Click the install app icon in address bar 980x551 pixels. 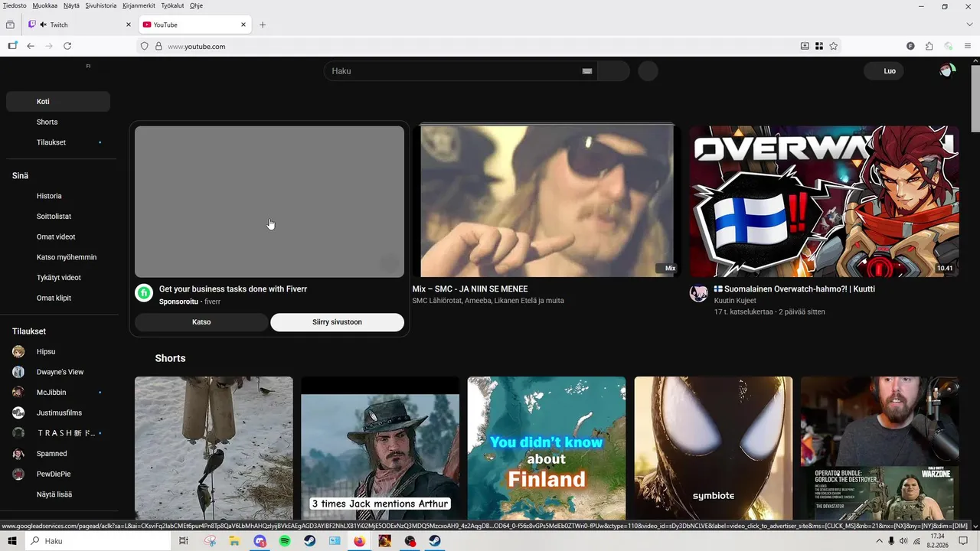(805, 46)
